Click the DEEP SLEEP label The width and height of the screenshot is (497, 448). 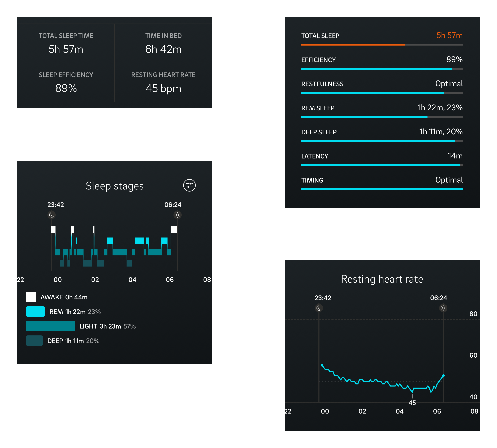tap(319, 132)
